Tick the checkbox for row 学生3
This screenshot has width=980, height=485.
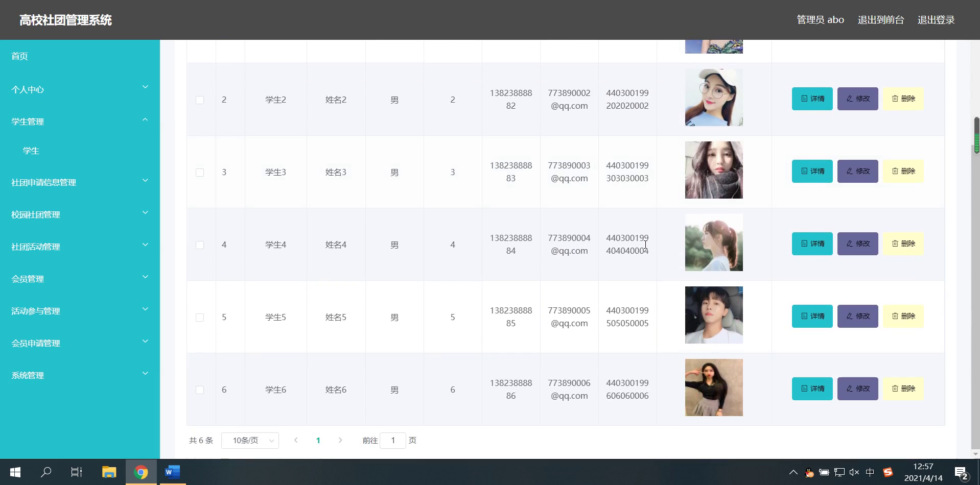200,173
